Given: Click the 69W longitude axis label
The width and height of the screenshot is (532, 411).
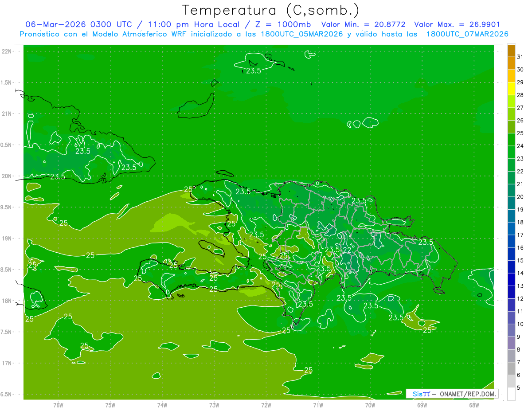Looking at the screenshot, I should tap(422, 405).
